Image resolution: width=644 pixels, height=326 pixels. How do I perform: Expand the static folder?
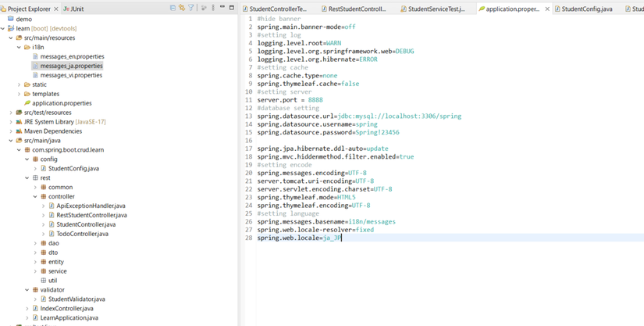19,84
